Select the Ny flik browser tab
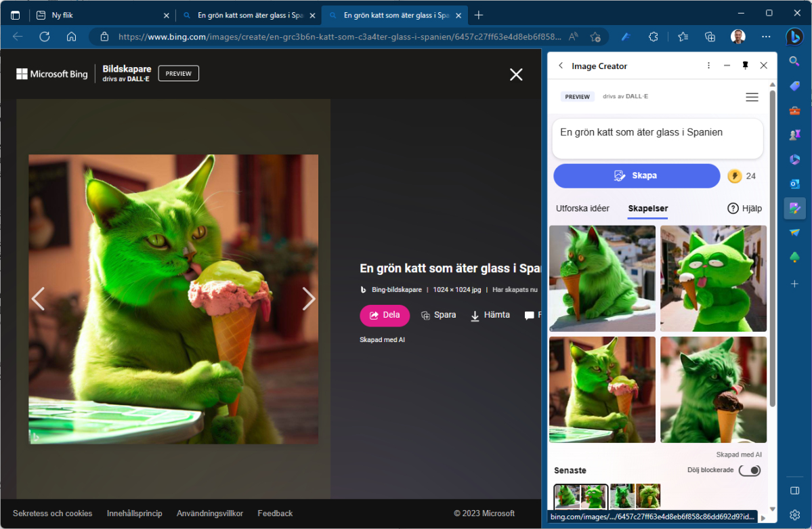The image size is (812, 529). 102,15
